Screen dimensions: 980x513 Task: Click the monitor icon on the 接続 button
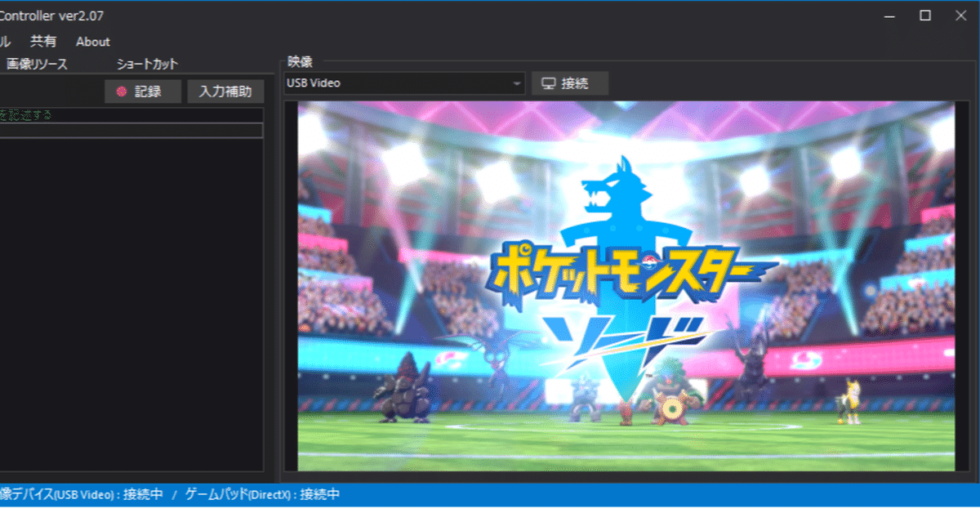[547, 83]
